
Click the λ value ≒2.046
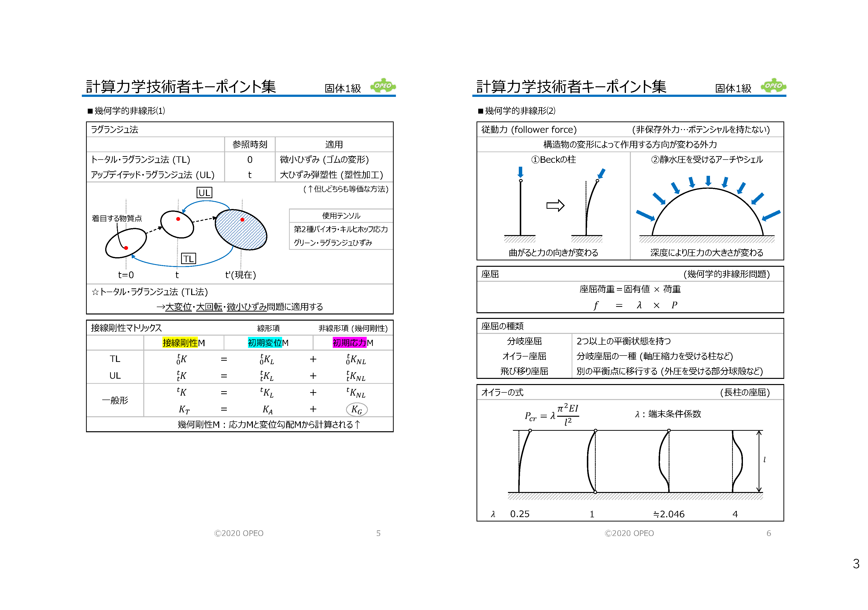(x=669, y=514)
